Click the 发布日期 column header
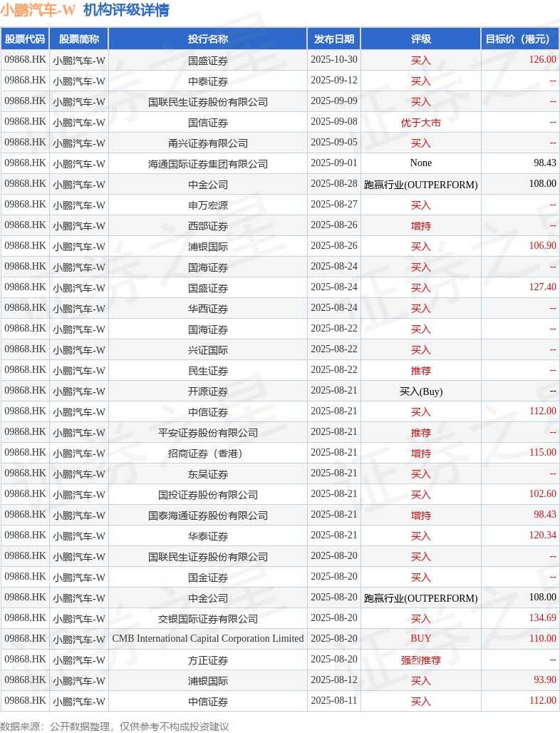Viewport: 560px width, 733px height. 334,39
